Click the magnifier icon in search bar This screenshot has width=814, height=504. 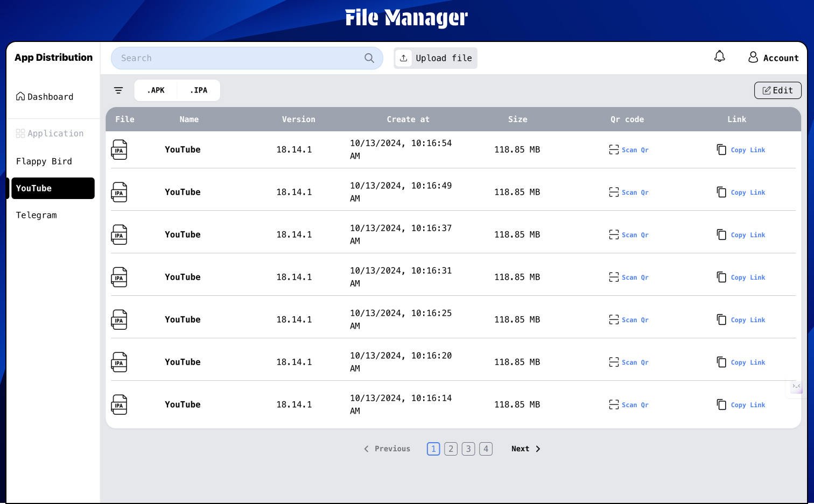(x=369, y=58)
